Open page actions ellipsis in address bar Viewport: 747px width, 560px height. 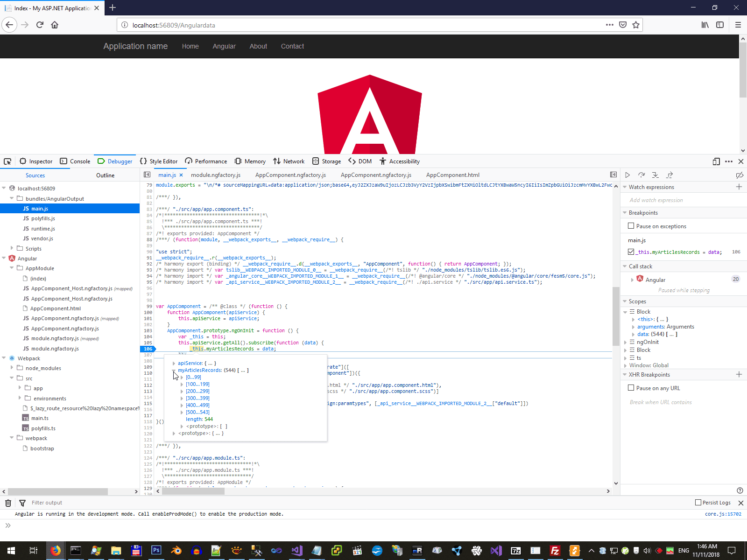click(x=610, y=25)
